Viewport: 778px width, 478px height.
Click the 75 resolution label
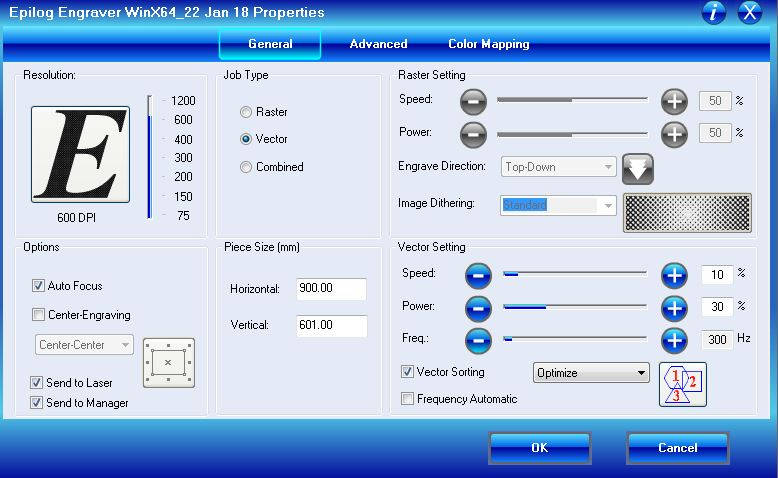183,216
